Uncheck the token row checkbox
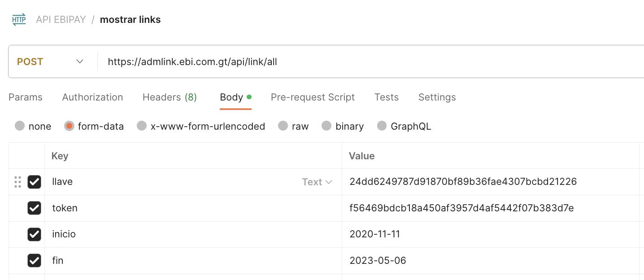The width and height of the screenshot is (644, 280). tap(34, 208)
